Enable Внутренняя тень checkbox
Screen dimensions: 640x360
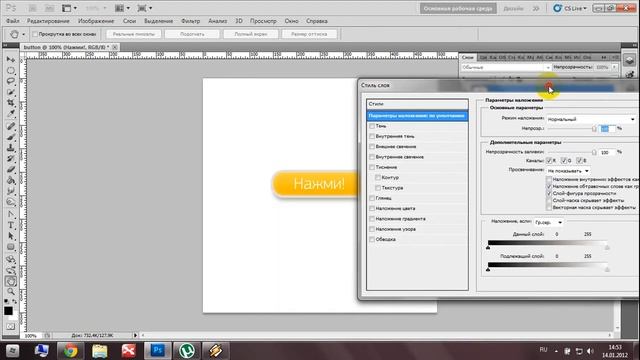click(x=372, y=136)
